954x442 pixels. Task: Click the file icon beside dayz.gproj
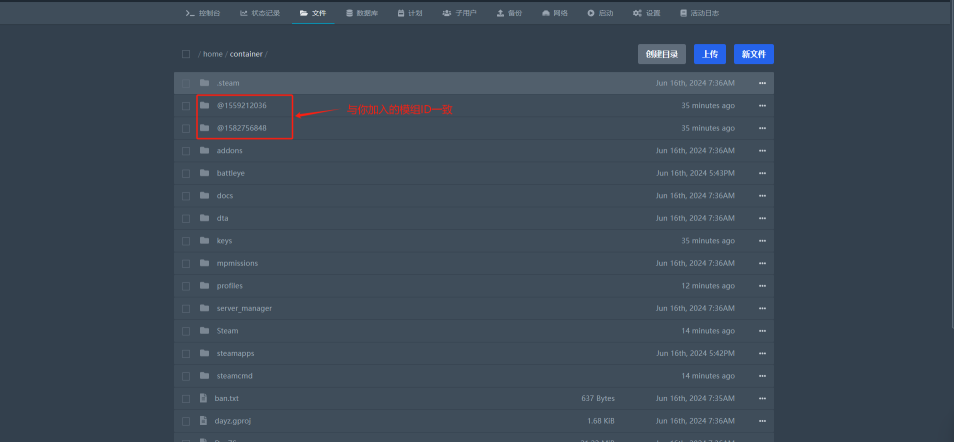tap(204, 420)
